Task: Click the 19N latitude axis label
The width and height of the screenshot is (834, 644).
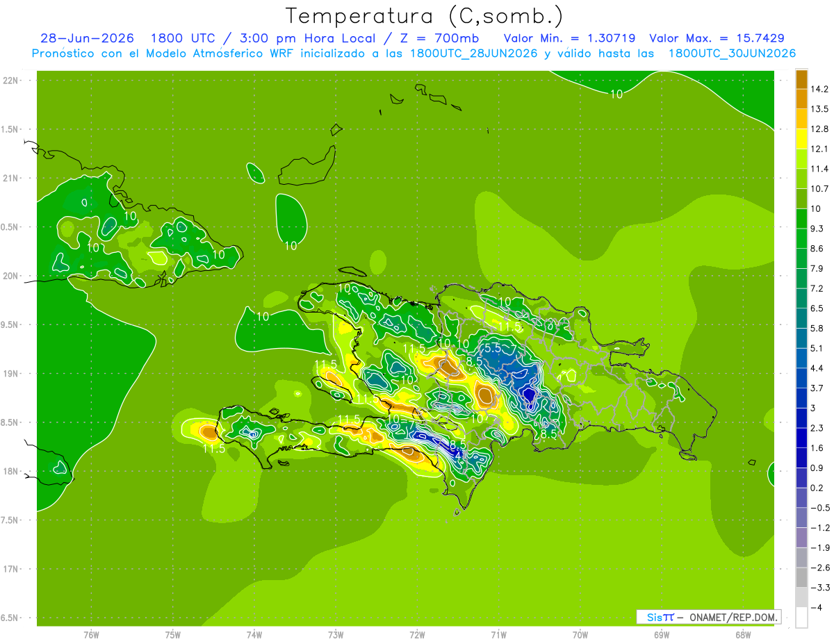Action: tap(10, 374)
